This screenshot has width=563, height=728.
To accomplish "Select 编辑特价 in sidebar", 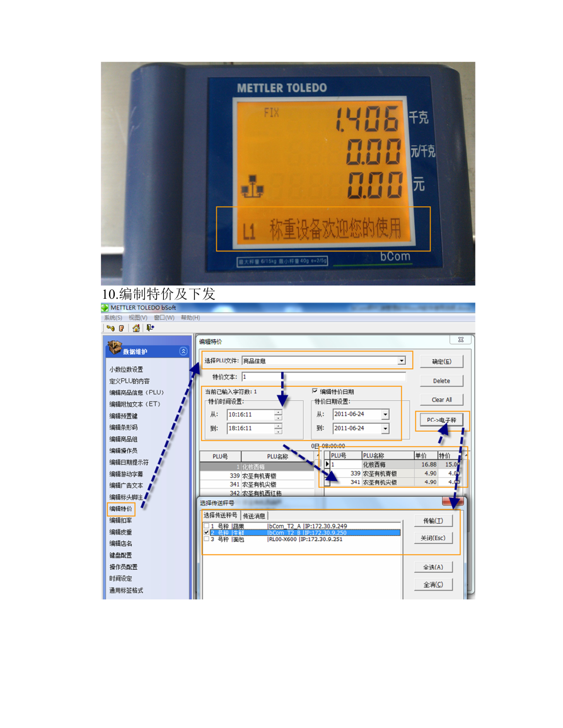I will (x=121, y=509).
